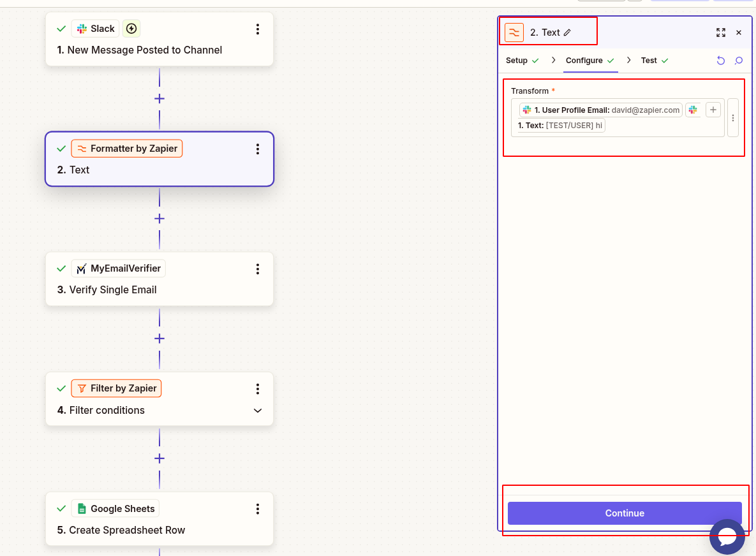The width and height of the screenshot is (756, 556).
Task: Open search in the step editor panel
Action: tap(738, 60)
